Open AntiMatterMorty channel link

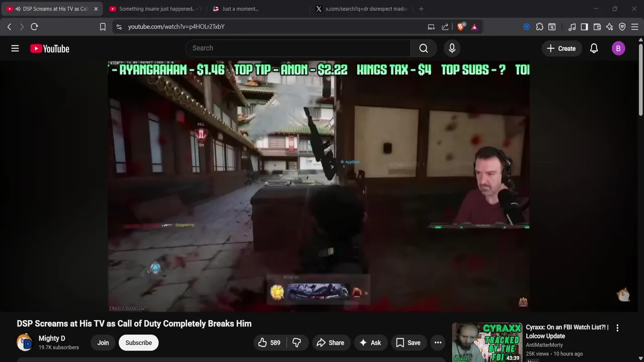544,345
